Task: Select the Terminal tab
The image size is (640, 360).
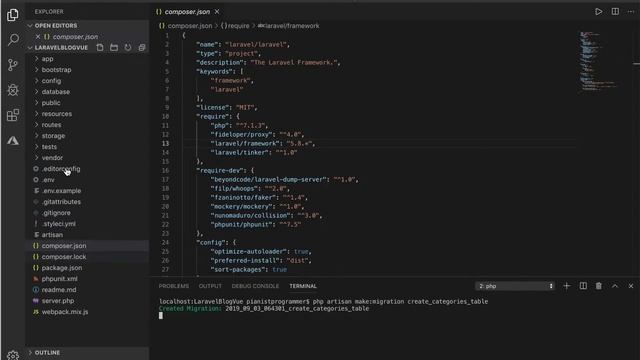Action: 303,286
